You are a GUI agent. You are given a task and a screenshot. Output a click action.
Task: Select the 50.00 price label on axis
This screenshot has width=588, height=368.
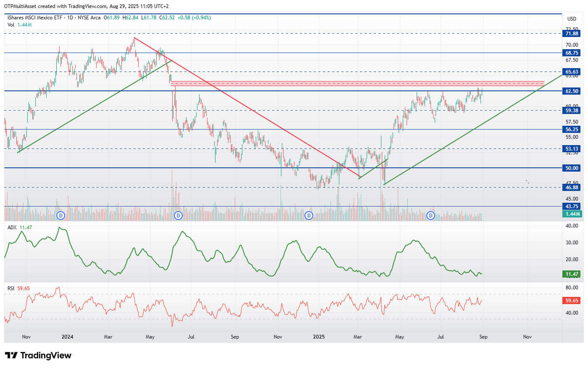coord(572,168)
